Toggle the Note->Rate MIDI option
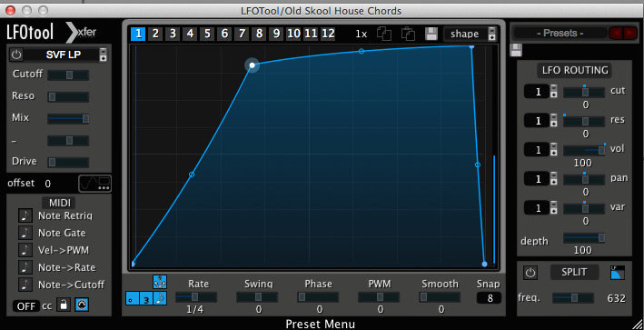 [x=25, y=267]
